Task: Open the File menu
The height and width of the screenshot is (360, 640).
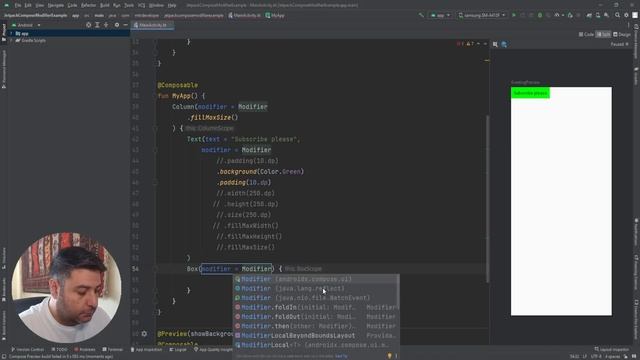Action: (18, 5)
